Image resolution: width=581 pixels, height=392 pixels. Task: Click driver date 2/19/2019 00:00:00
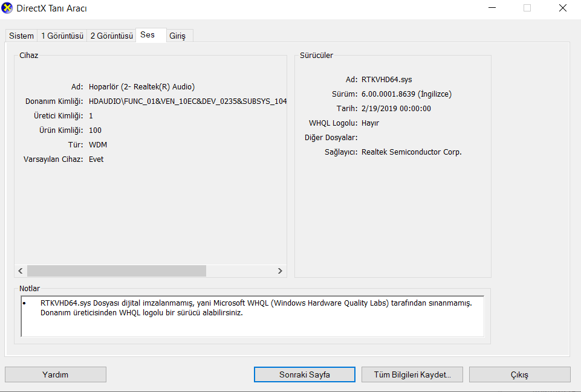(x=396, y=109)
